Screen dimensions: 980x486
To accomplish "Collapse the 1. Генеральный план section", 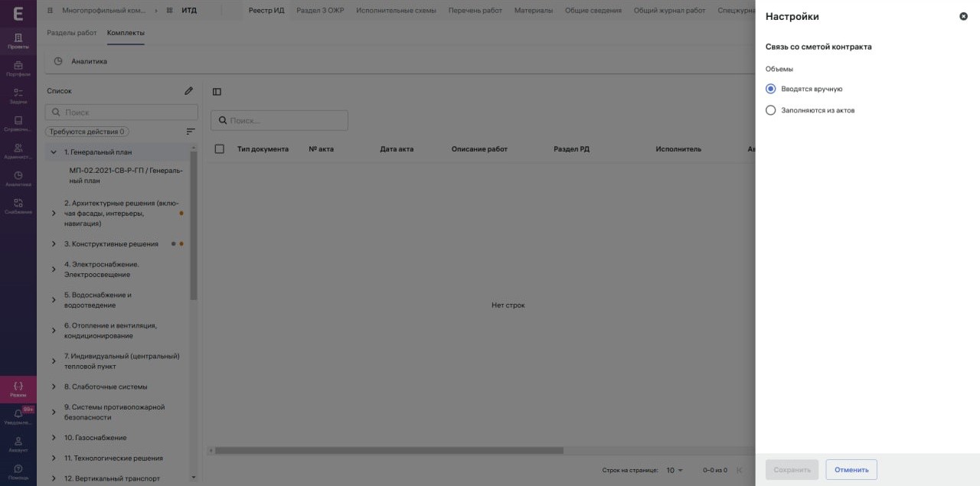I will click(x=54, y=152).
